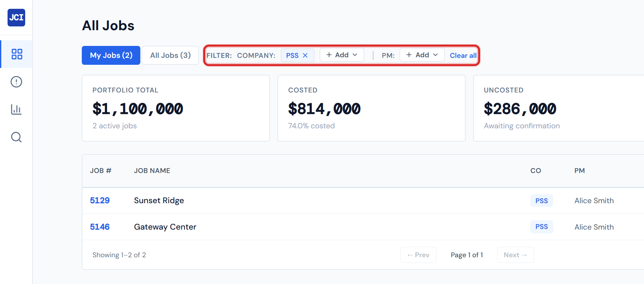View alerts using the exclamation sidebar icon
Viewport: 644px width, 284px height.
(16, 82)
